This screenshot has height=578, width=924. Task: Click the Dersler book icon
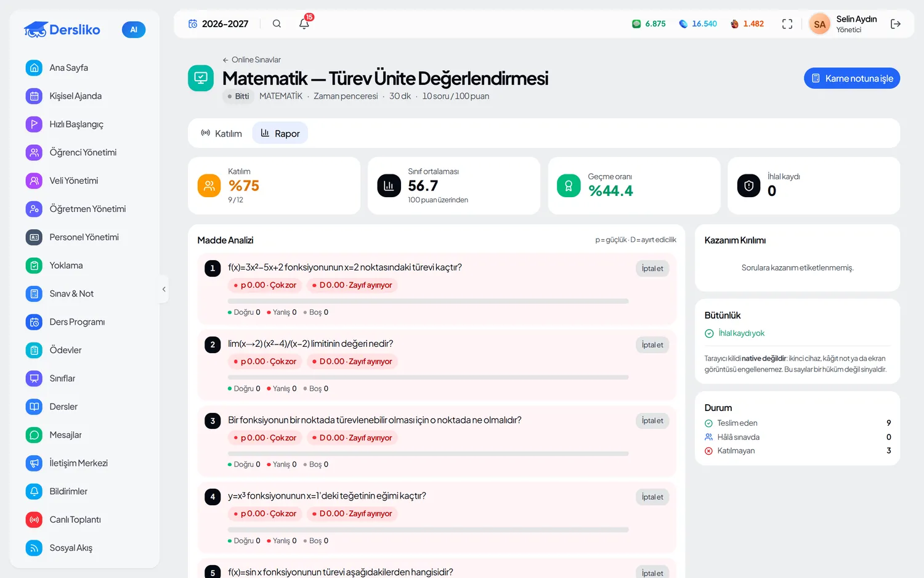(34, 407)
